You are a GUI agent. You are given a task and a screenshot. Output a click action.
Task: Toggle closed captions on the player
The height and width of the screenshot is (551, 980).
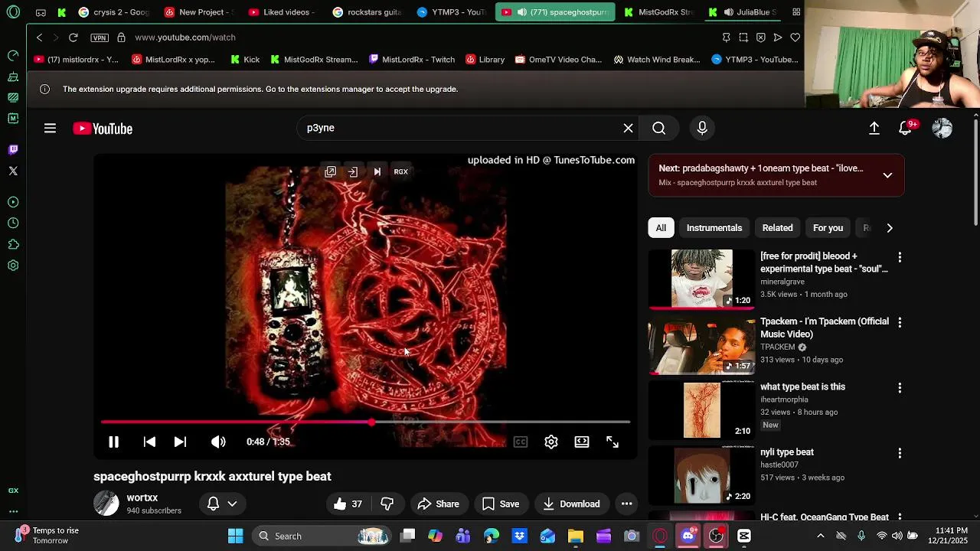pos(521,442)
